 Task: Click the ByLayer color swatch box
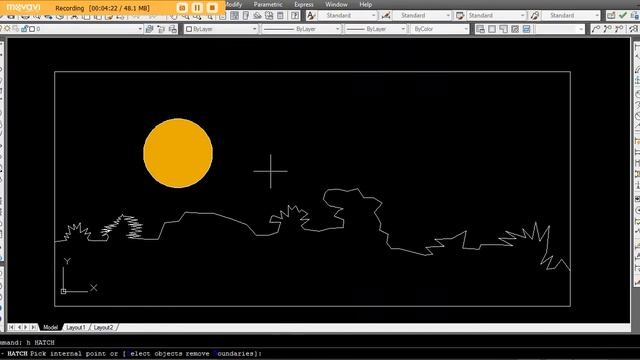189,29
